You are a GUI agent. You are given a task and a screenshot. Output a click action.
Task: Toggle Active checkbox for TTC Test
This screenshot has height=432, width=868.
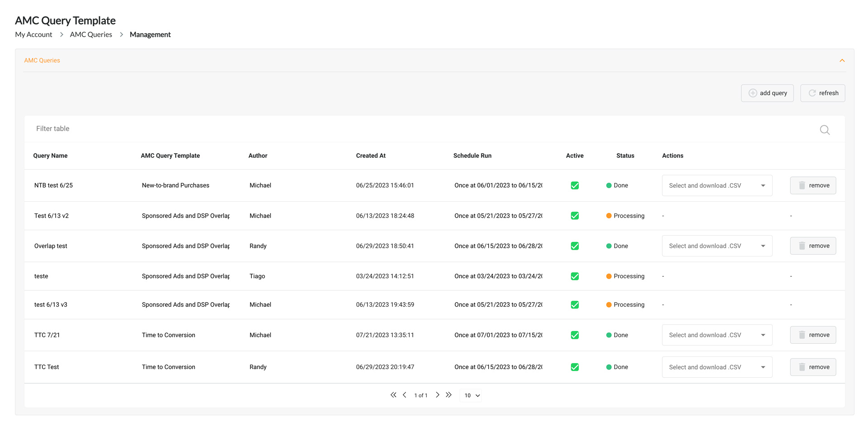tap(575, 367)
